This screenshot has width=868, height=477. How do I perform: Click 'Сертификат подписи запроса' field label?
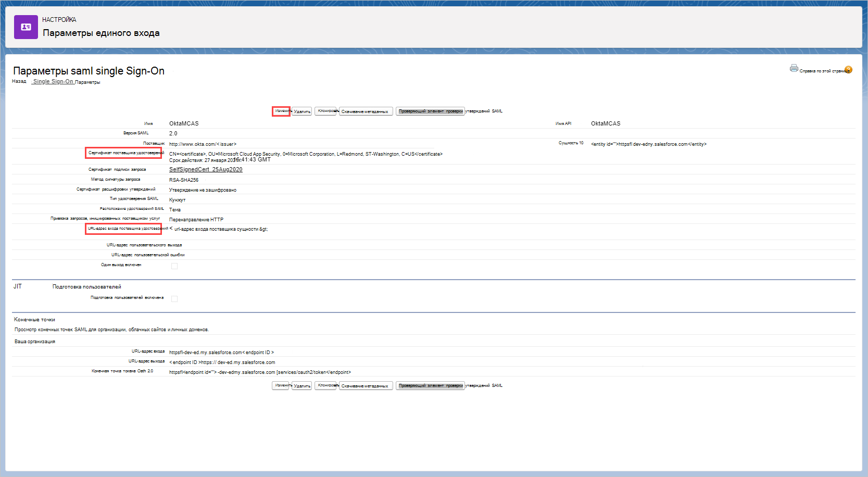pos(117,170)
